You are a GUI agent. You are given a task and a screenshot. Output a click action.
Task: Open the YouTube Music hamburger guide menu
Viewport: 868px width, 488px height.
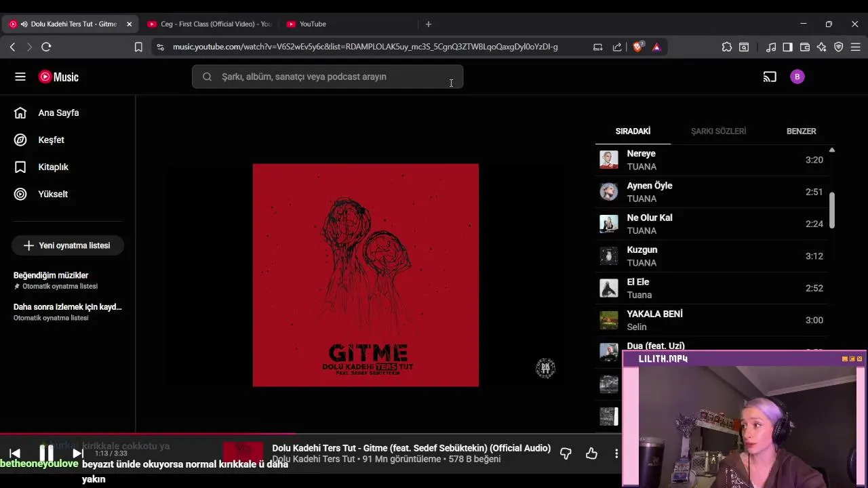pos(20,77)
